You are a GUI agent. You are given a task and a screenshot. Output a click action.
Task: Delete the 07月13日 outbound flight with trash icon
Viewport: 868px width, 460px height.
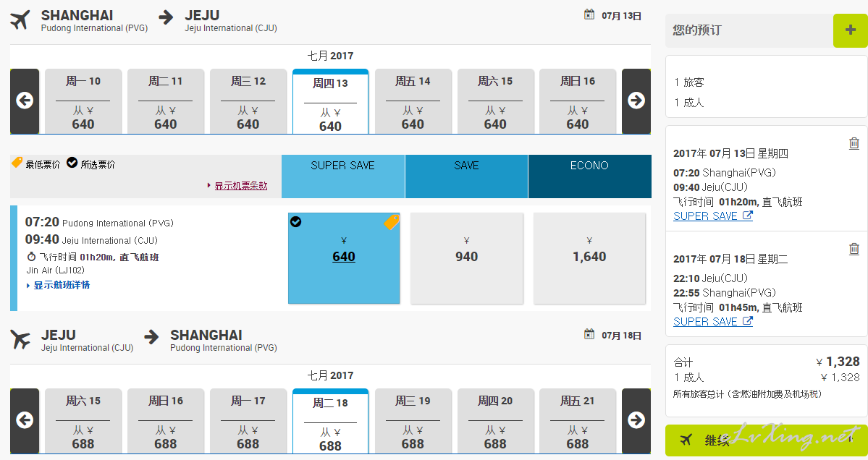point(854,143)
